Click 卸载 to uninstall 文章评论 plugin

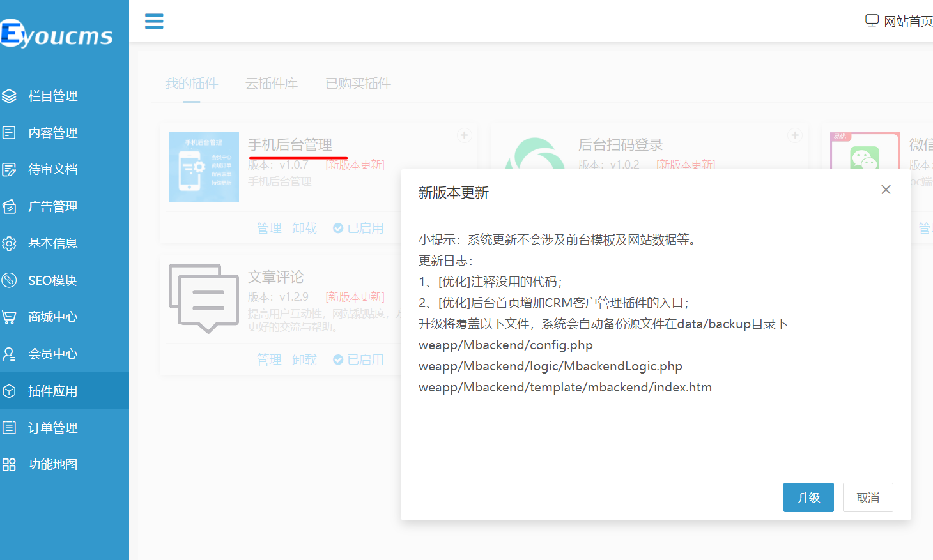pyautogui.click(x=304, y=359)
